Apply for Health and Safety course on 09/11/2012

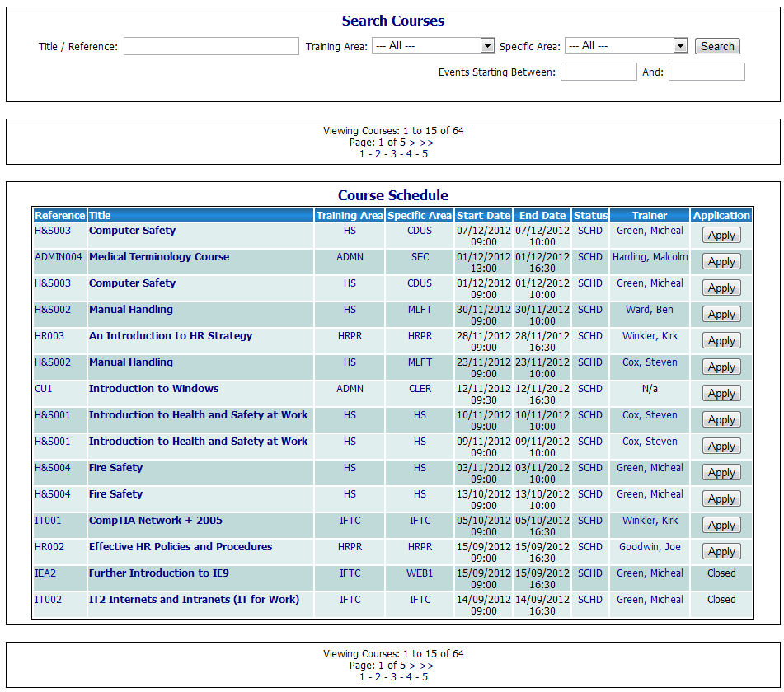[721, 447]
